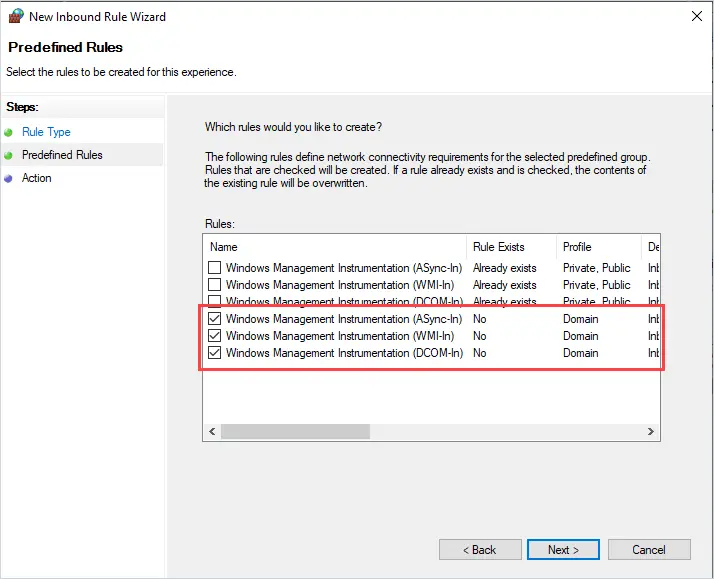
Task: Click the horizontal scrollbar left arrow
Action: pyautogui.click(x=212, y=431)
